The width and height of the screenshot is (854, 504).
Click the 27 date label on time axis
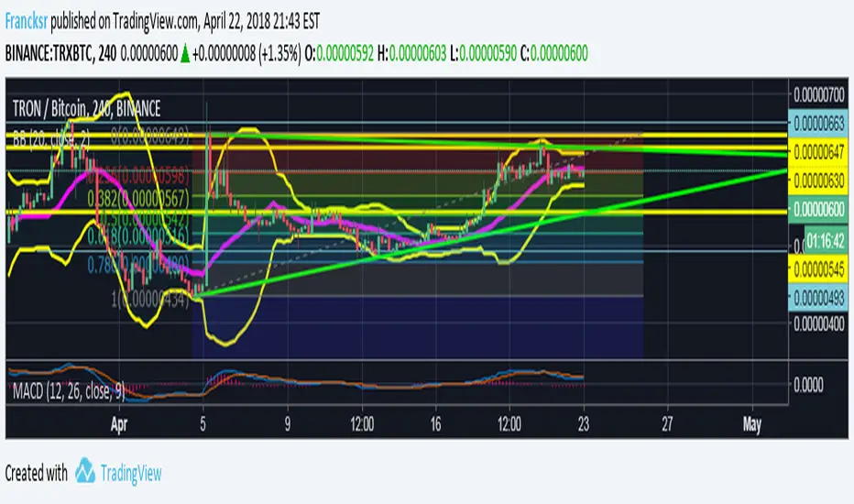667,424
